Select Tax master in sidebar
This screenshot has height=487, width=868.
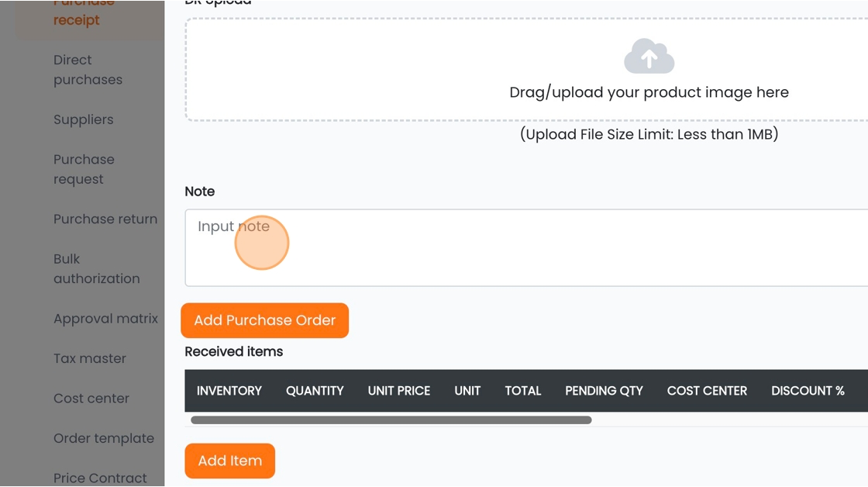[x=90, y=359]
